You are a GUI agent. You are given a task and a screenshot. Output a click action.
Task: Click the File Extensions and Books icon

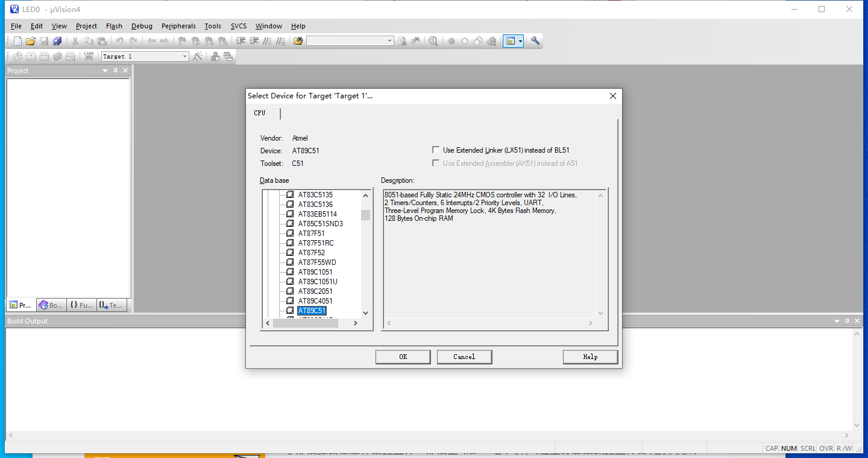(x=215, y=56)
